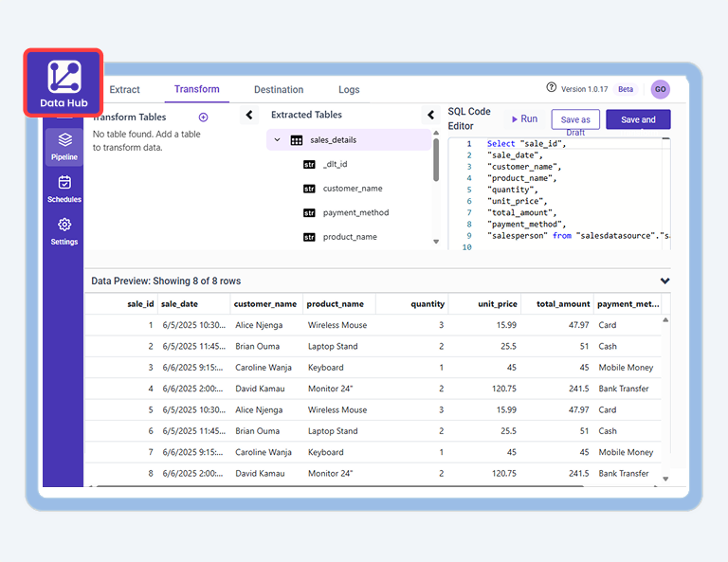Add a new transform table
Viewport: 728px width, 562px height.
[x=203, y=117]
